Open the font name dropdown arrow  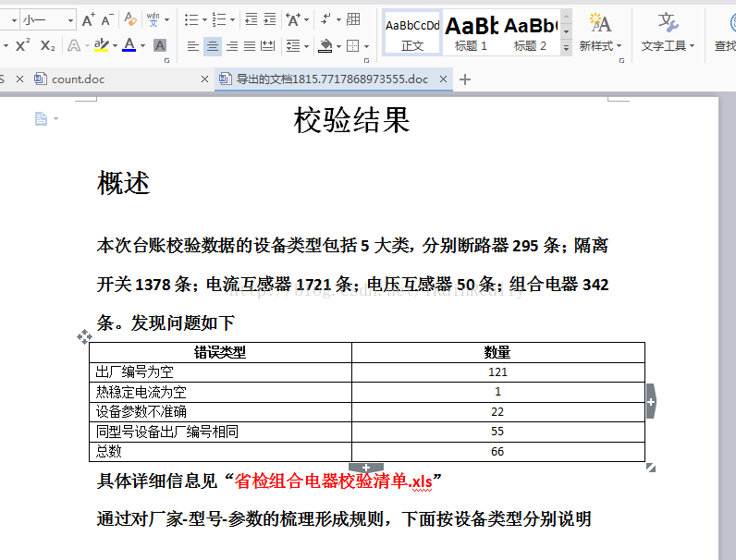tap(14, 20)
